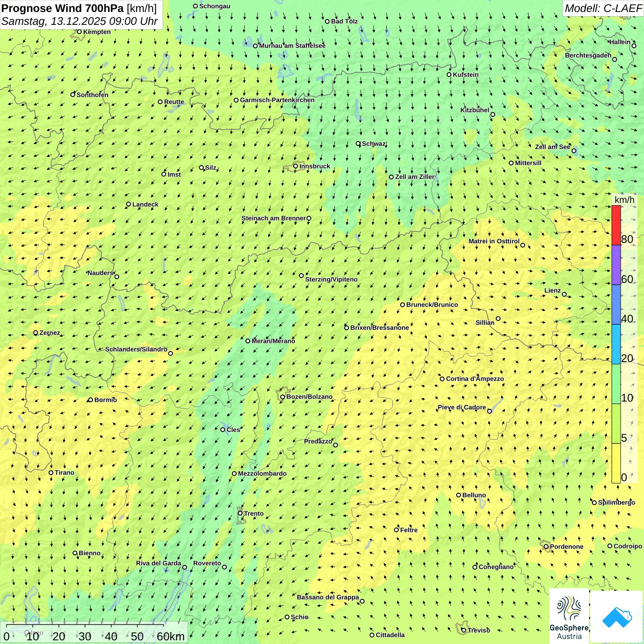
Task: Click the Sonthofen city label
Action: [92, 95]
